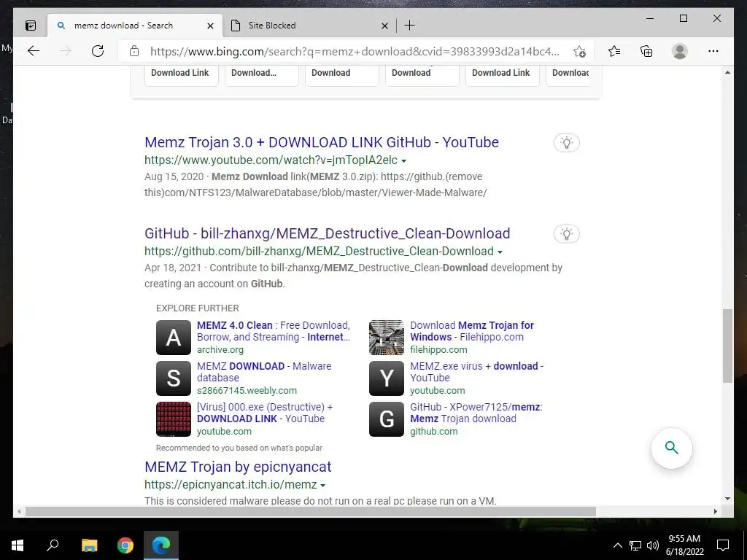Open MEMZ.exe virus + download YouTube link
Image resolution: width=747 pixels, height=560 pixels.
pyautogui.click(x=476, y=372)
